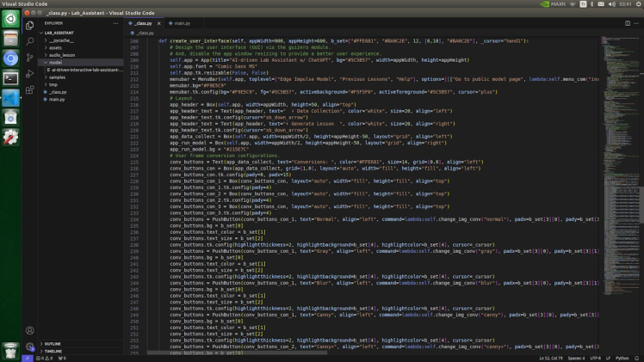Expand the audio_lesson folder
The width and height of the screenshot is (644, 362).
[61, 55]
